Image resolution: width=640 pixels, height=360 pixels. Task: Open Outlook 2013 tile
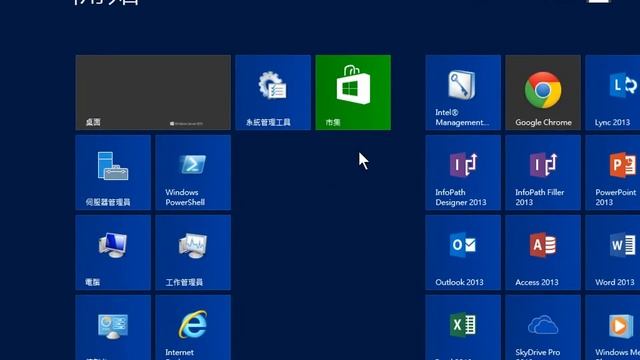[x=463, y=253]
